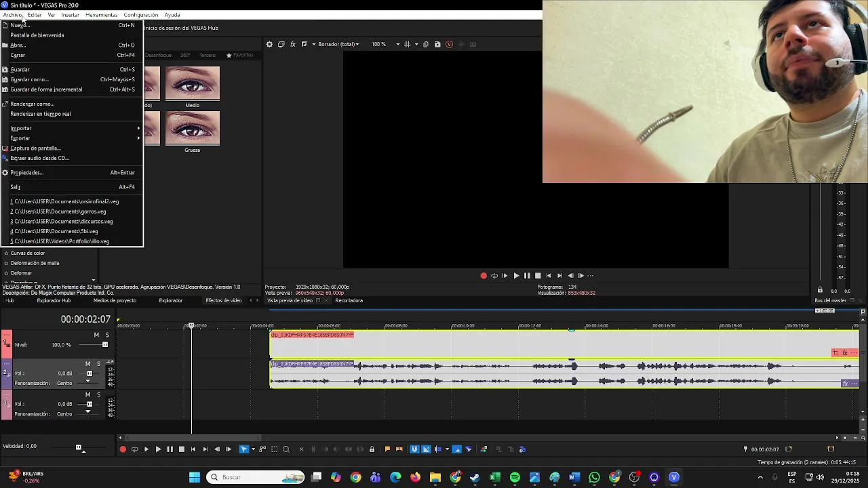Adjust audio track 3 pan slider
This screenshot has height=488, width=868.
tap(88, 413)
